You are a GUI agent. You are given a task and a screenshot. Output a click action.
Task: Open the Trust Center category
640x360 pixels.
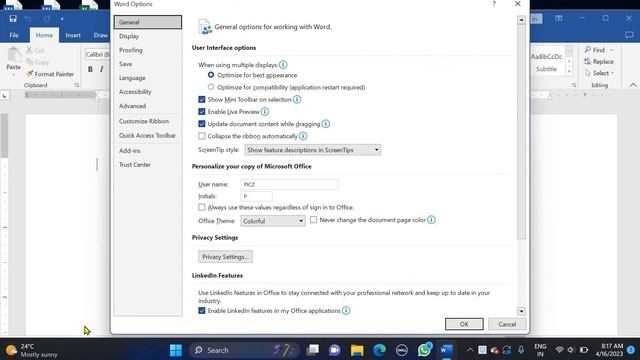point(148,164)
